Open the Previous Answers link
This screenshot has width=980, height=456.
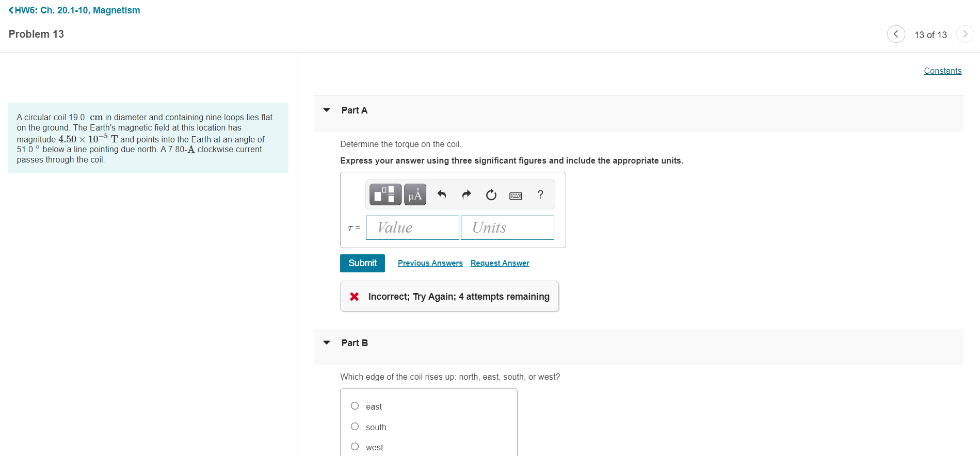click(x=430, y=263)
